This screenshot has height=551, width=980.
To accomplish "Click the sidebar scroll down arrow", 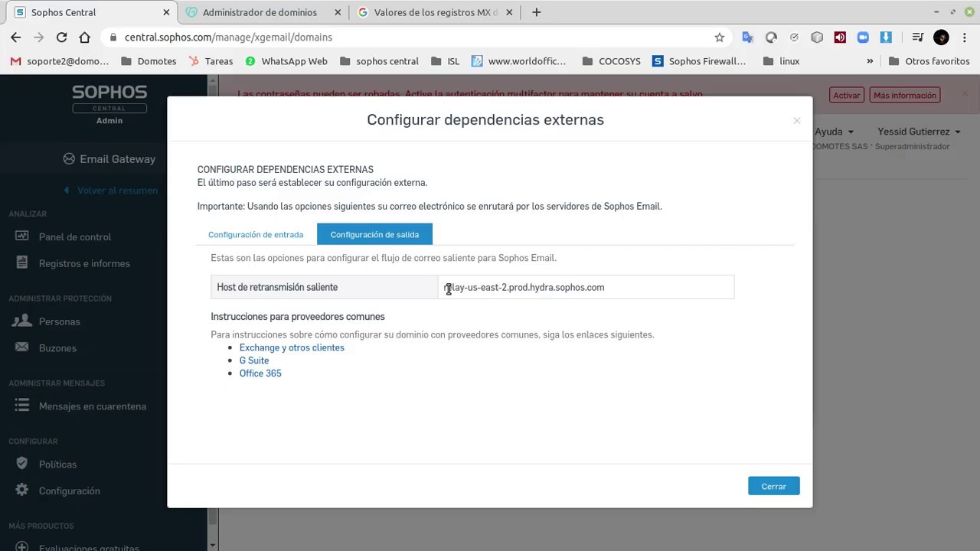I will click(x=213, y=545).
